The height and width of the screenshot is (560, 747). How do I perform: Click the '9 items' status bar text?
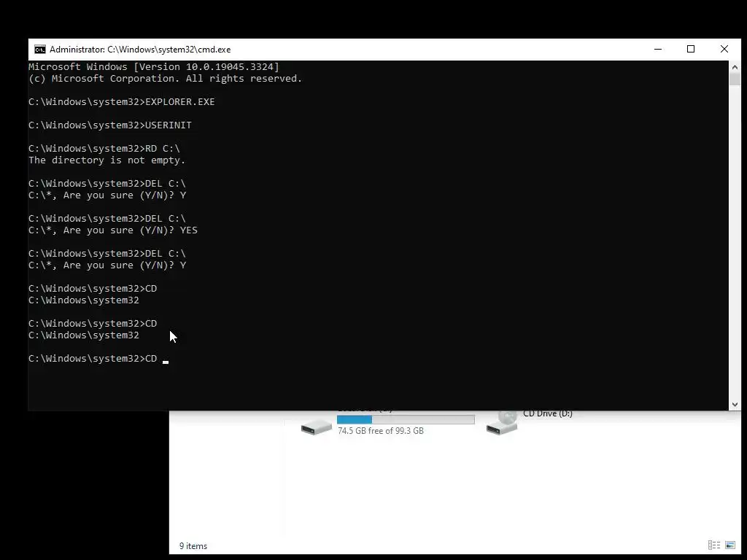[x=193, y=545]
